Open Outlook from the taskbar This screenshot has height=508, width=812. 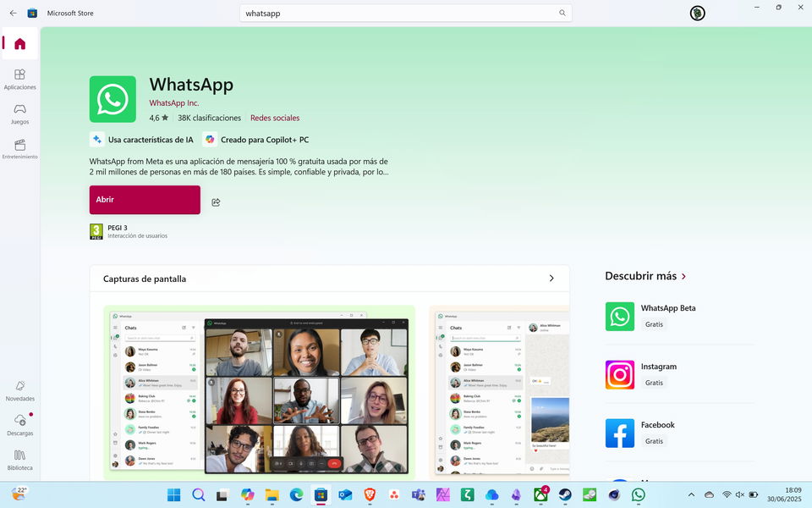point(345,495)
